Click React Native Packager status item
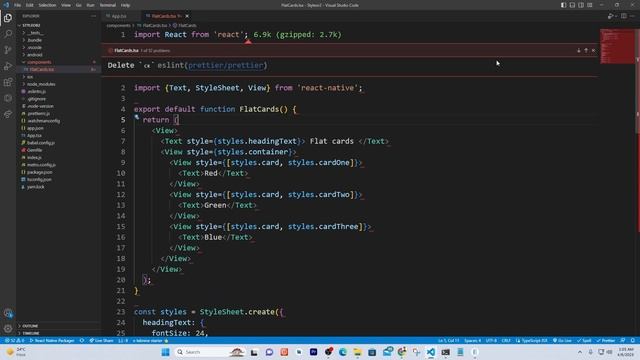 51,340
